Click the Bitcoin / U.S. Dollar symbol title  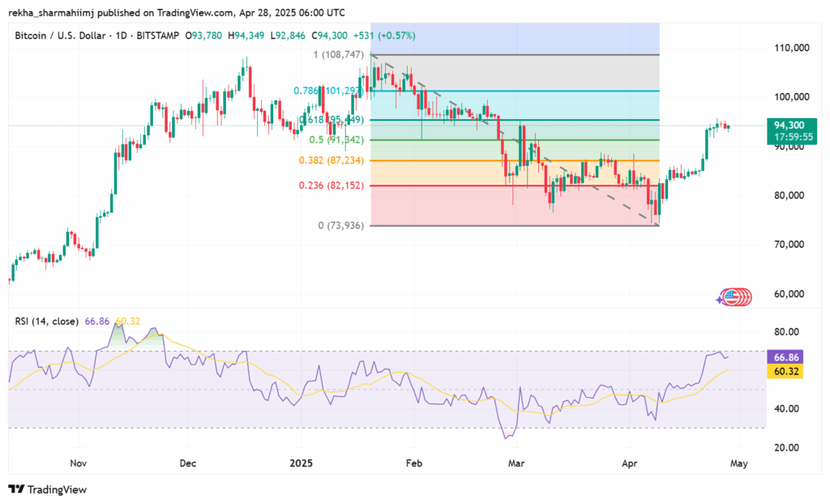(68, 34)
